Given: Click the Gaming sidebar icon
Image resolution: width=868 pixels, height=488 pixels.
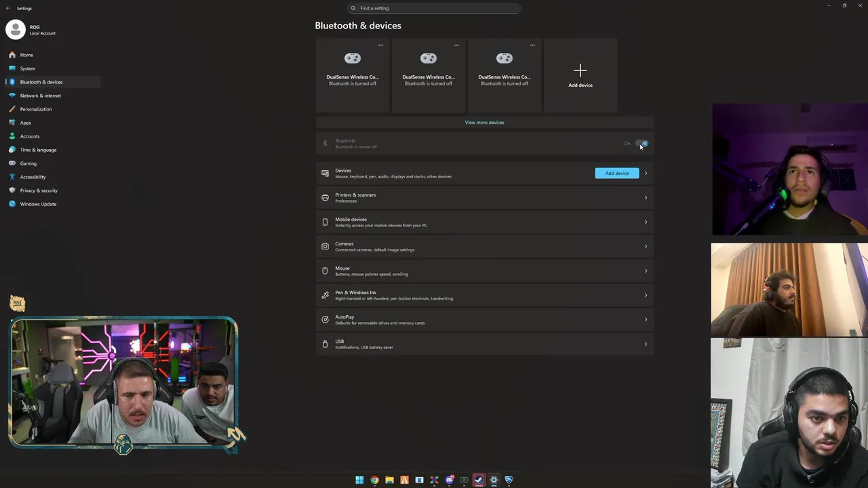Looking at the screenshot, I should point(12,163).
